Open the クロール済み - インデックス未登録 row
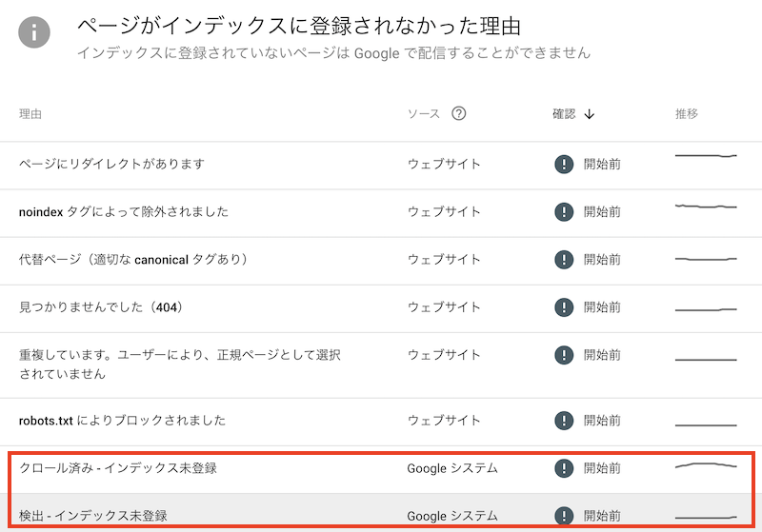Viewport: 762px width, 532px height. point(118,467)
